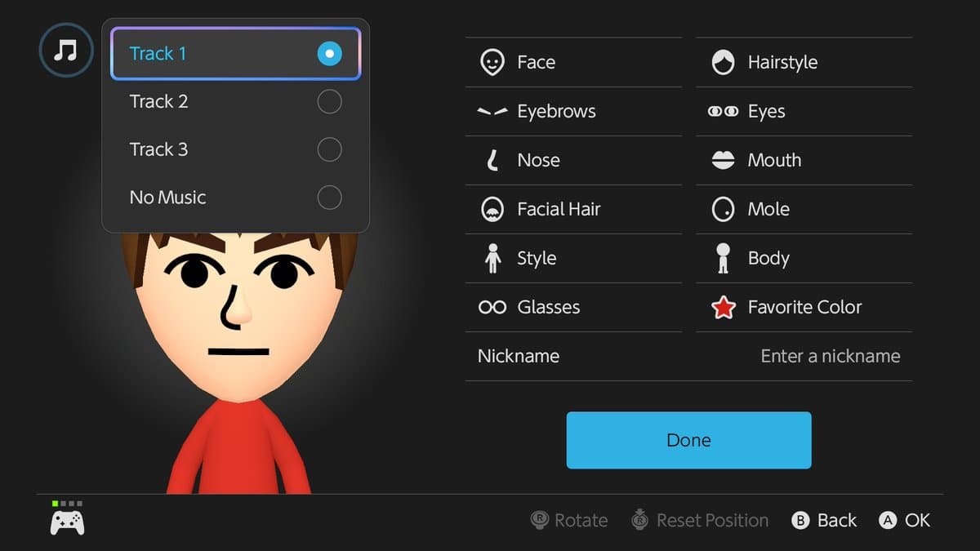Screen dimensions: 980x551
Task: Open the Mole option
Action: (x=804, y=210)
